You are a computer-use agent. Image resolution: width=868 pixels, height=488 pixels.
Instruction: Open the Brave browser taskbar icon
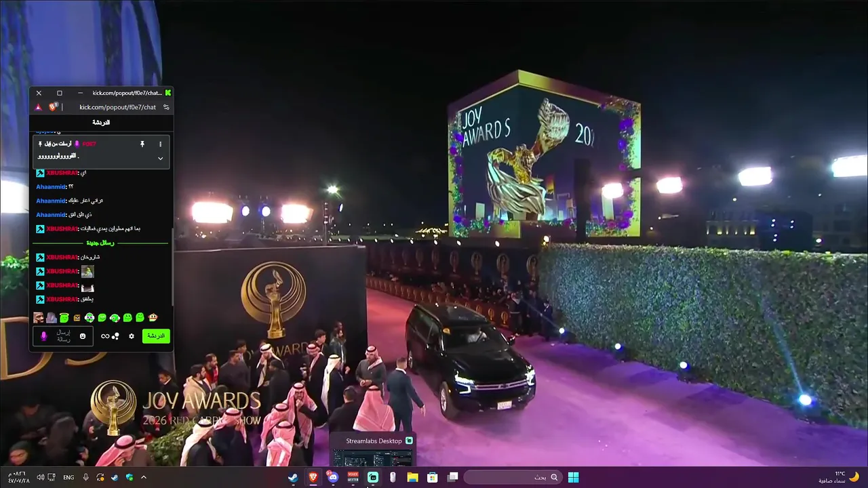pyautogui.click(x=313, y=477)
